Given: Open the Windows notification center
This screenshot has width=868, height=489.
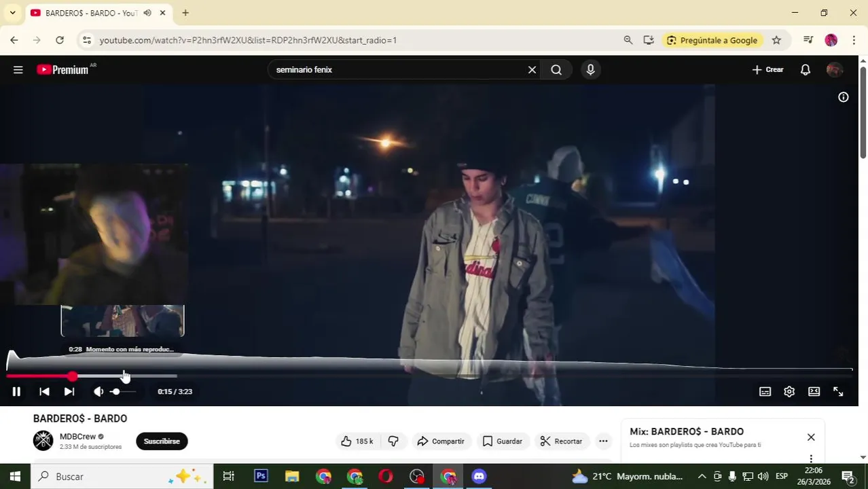Looking at the screenshot, I should tap(848, 476).
